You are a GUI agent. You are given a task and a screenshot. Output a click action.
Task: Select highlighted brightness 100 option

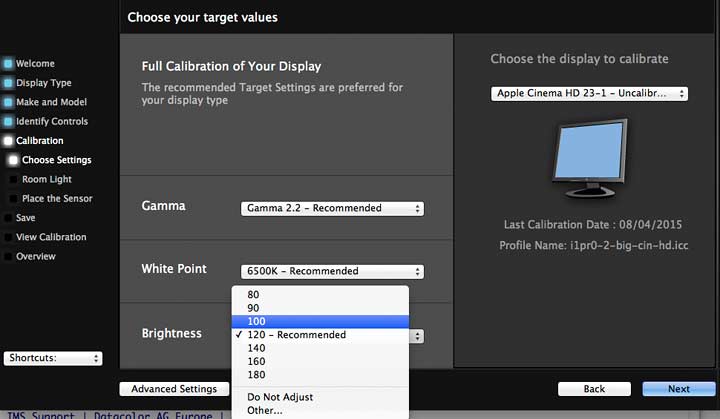pos(320,321)
